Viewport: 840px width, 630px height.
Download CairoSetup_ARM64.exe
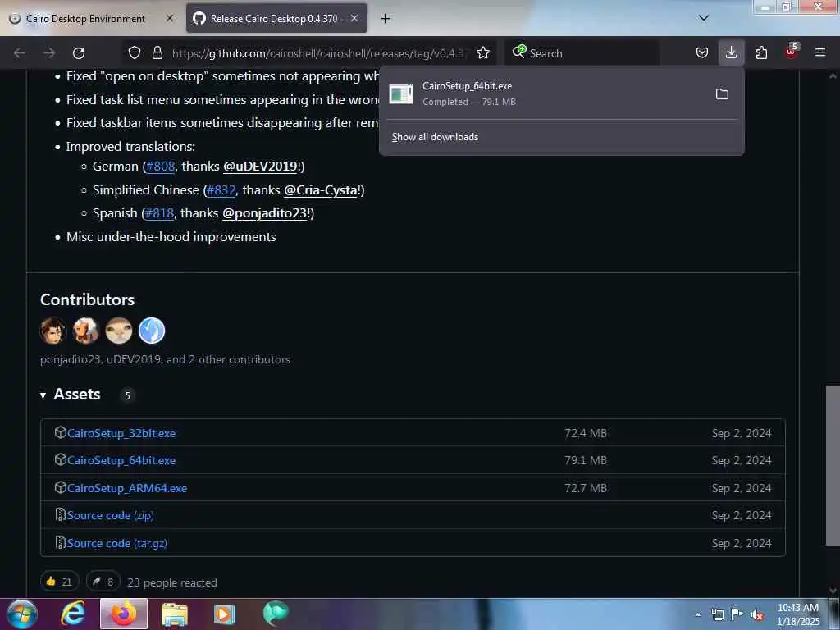coord(127,489)
